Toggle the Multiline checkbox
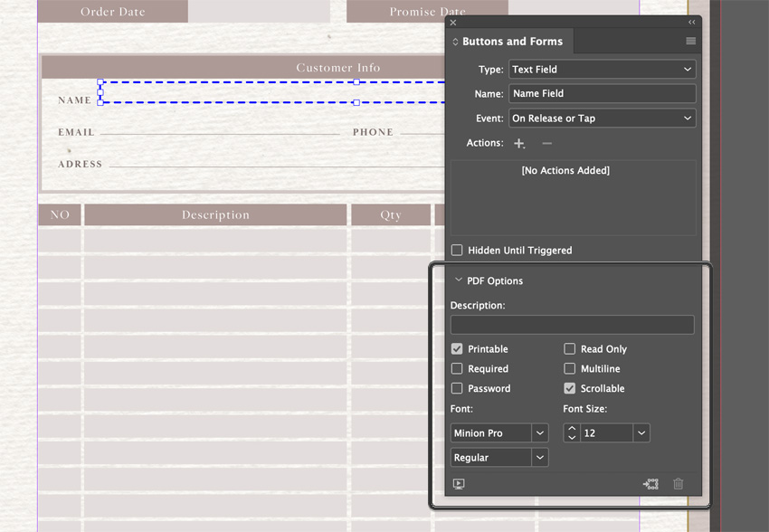This screenshot has height=532, width=769. 570,368
